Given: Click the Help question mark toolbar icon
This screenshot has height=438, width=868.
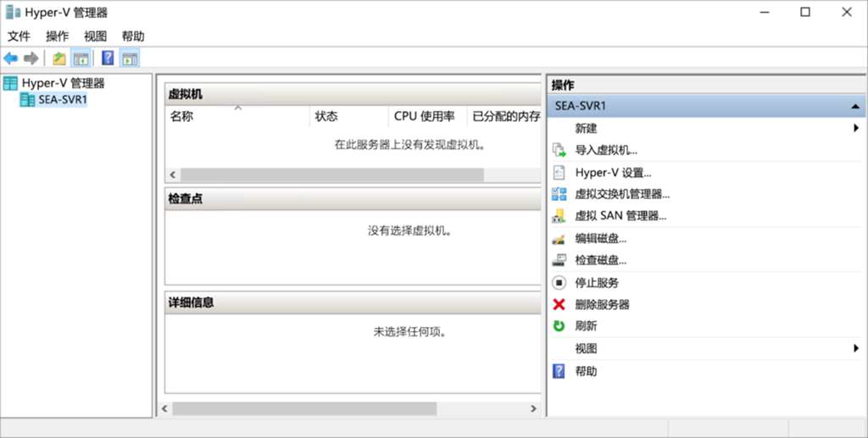Looking at the screenshot, I should (x=108, y=58).
